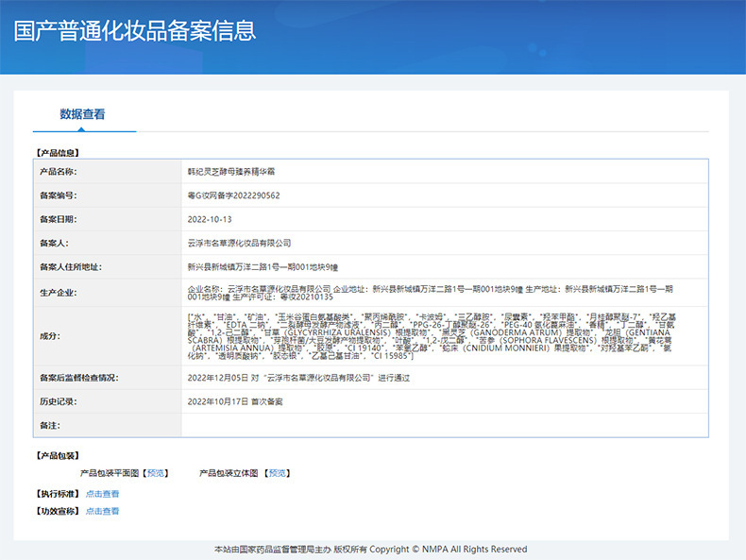Click the 国产普通化妆品备案信息 page title
Screen dimensions: 746x560
coord(135,30)
